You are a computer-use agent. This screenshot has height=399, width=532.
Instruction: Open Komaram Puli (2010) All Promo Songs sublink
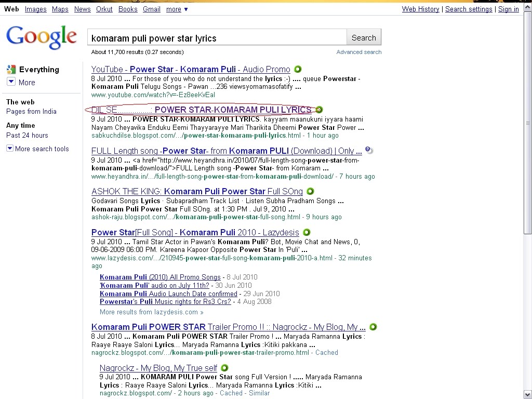(x=160, y=277)
